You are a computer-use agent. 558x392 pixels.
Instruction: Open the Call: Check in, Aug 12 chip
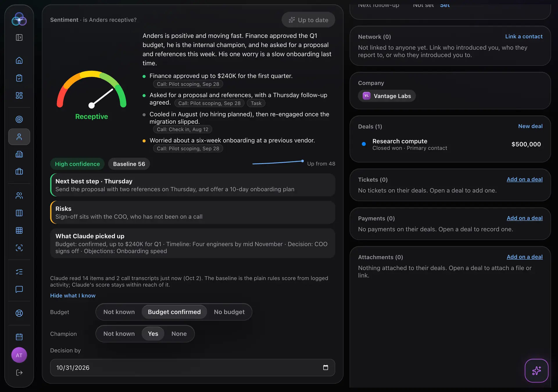tap(183, 130)
